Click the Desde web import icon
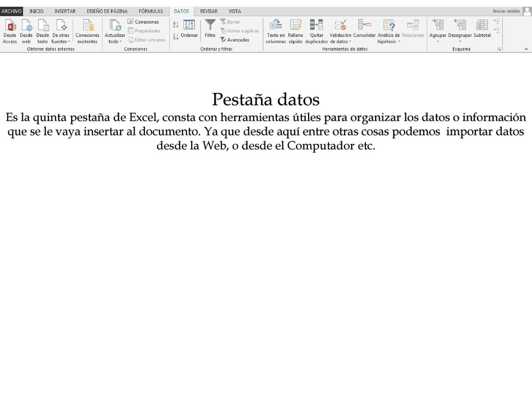532x399 pixels. (26, 31)
